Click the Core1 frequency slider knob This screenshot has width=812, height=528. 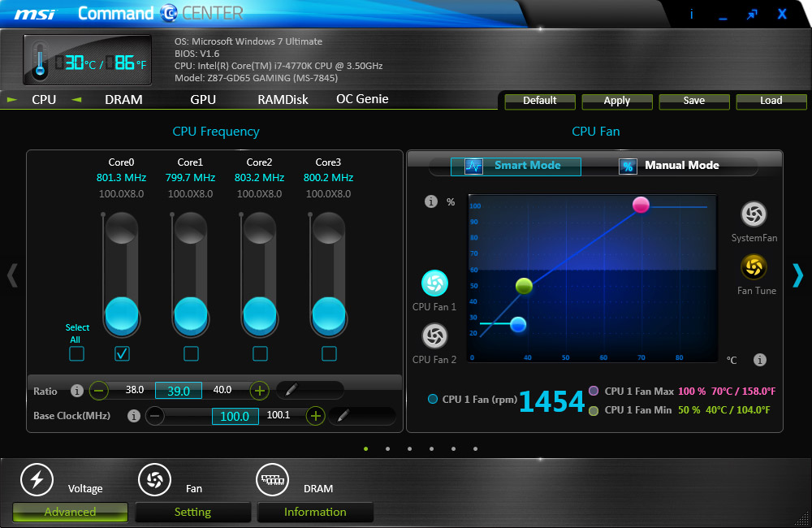(x=191, y=313)
